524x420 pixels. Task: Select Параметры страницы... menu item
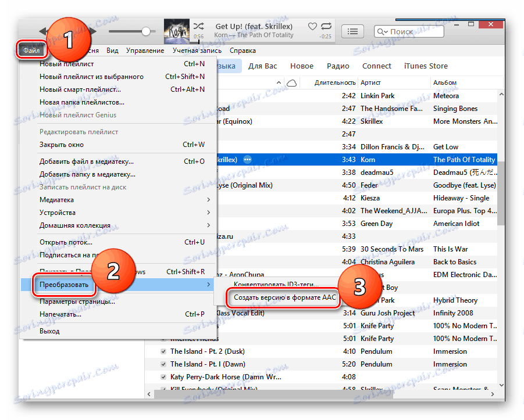click(117, 301)
